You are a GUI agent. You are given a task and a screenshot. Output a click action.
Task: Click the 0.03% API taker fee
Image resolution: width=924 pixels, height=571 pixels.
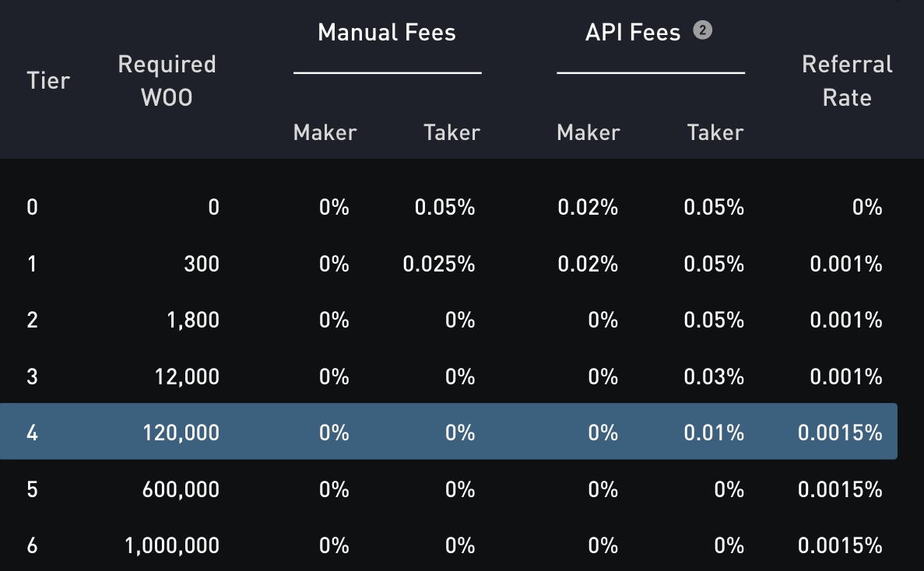point(714,377)
